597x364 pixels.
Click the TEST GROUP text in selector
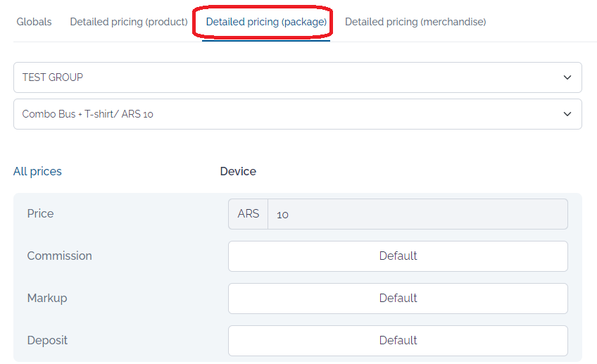[x=53, y=77]
